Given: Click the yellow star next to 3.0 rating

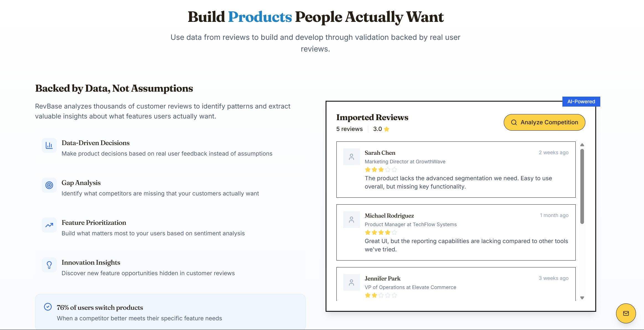Looking at the screenshot, I should point(387,129).
